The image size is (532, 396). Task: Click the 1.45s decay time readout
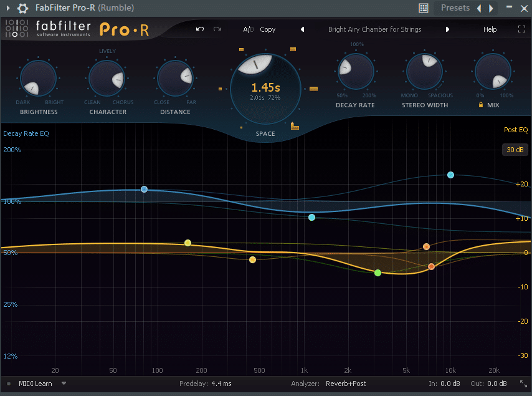coord(265,88)
